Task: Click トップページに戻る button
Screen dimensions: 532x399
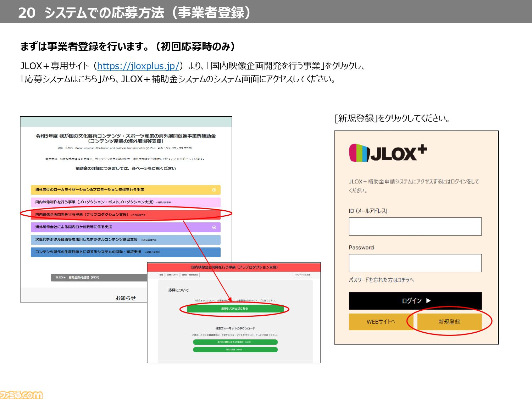Action: coord(302,275)
